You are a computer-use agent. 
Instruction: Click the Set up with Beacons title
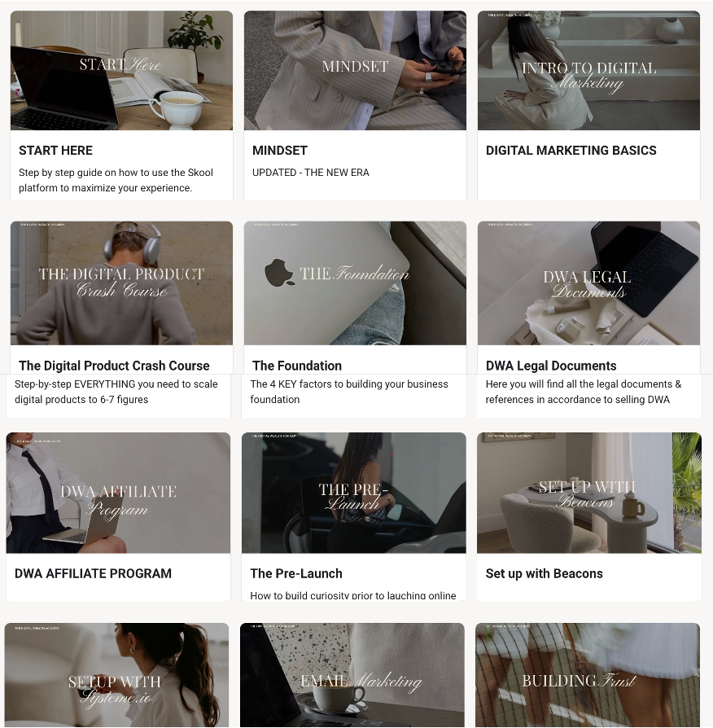coord(544,574)
